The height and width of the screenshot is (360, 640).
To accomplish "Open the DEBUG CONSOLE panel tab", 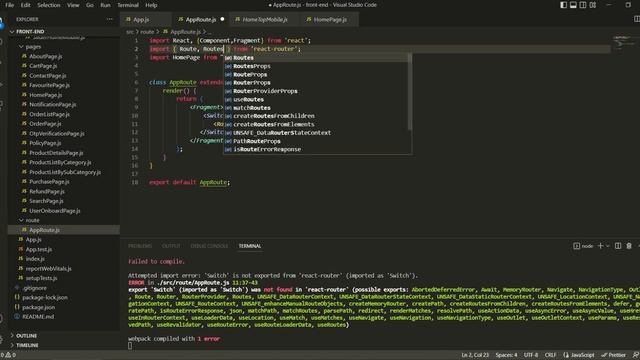I will click(x=209, y=246).
